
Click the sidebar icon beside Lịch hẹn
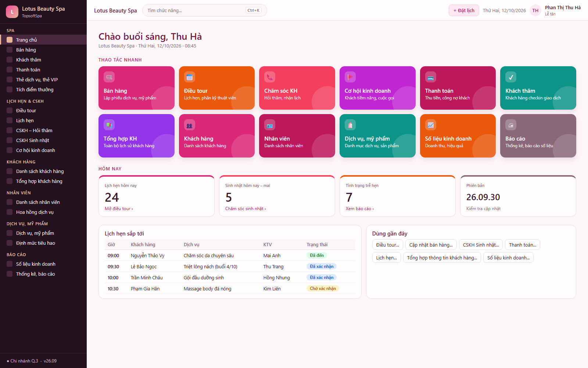10,120
